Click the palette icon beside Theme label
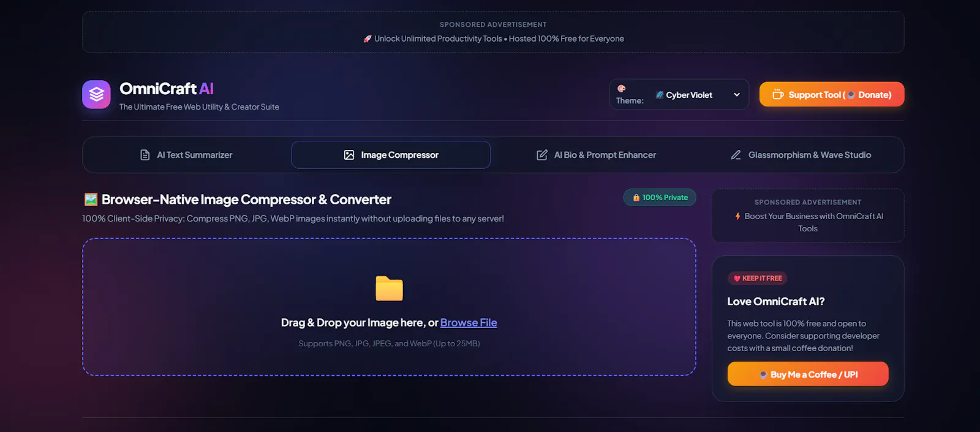 pyautogui.click(x=621, y=89)
